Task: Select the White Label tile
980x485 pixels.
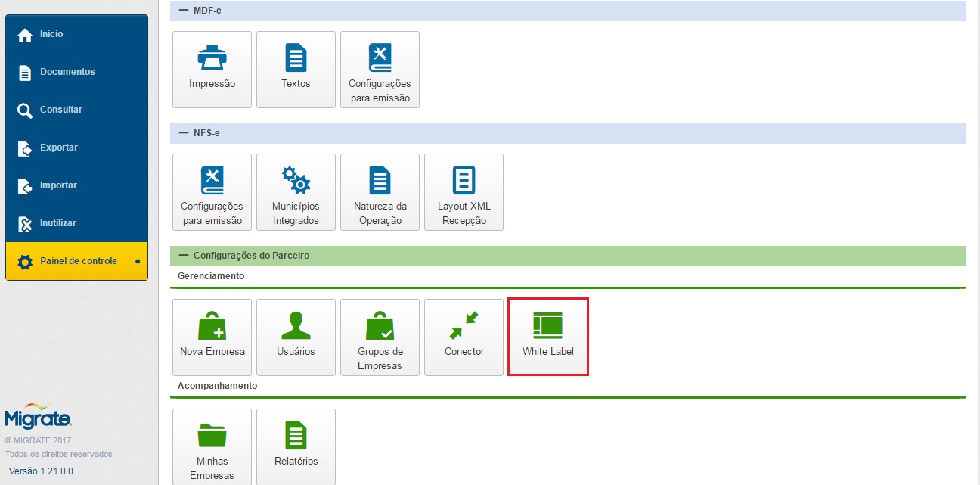Action: point(547,337)
